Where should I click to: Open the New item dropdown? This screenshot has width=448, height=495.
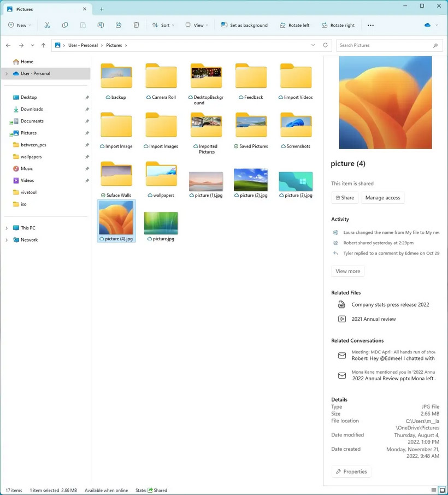coord(20,25)
